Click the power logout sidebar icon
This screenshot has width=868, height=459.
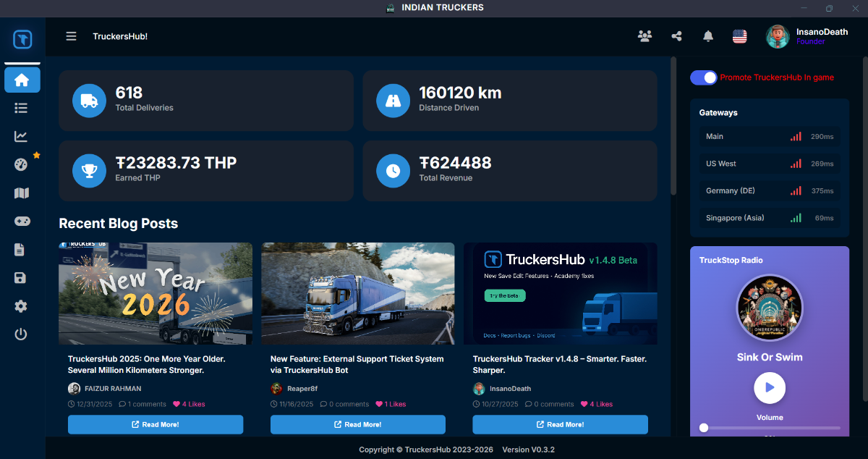21,334
